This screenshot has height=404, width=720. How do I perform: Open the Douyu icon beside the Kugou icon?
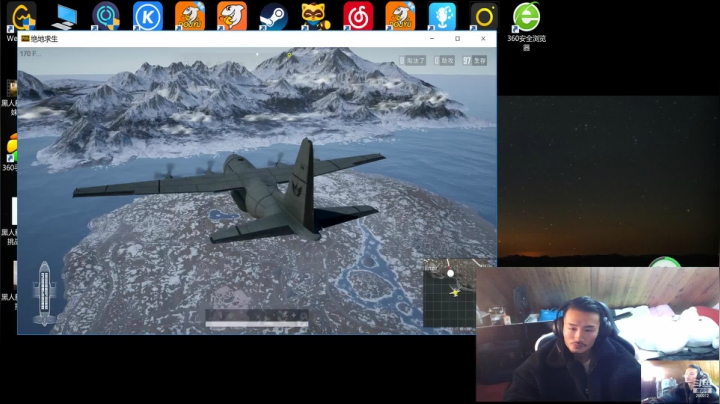pos(190,16)
